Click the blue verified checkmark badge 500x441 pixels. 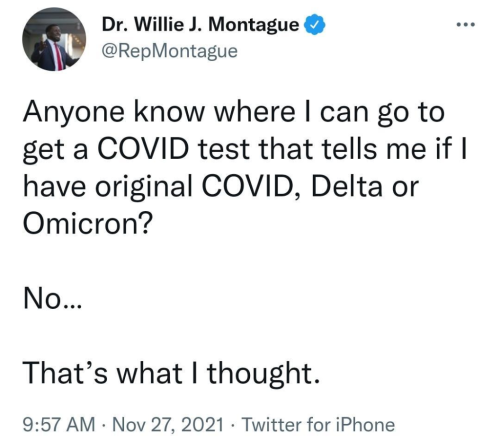[314, 24]
